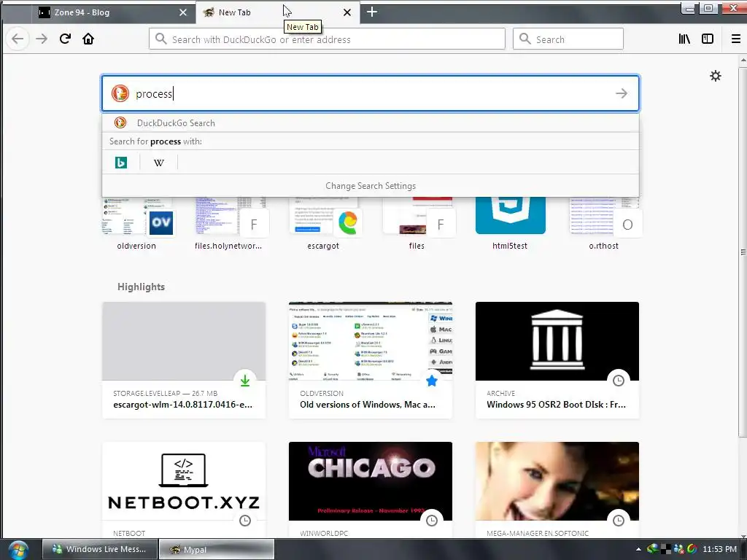The width and height of the screenshot is (747, 560).
Task: Open escargot-wlm download highlight card
Action: click(183, 360)
